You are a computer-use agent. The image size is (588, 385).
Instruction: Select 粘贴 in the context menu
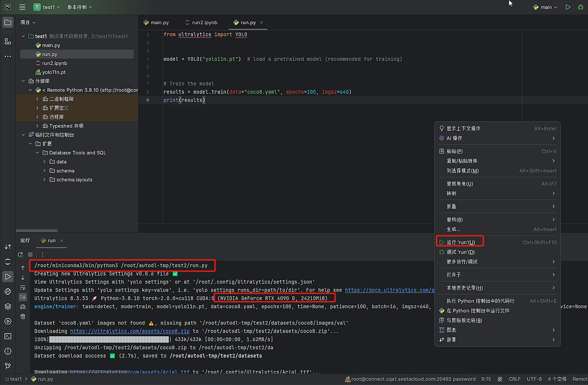(x=498, y=151)
